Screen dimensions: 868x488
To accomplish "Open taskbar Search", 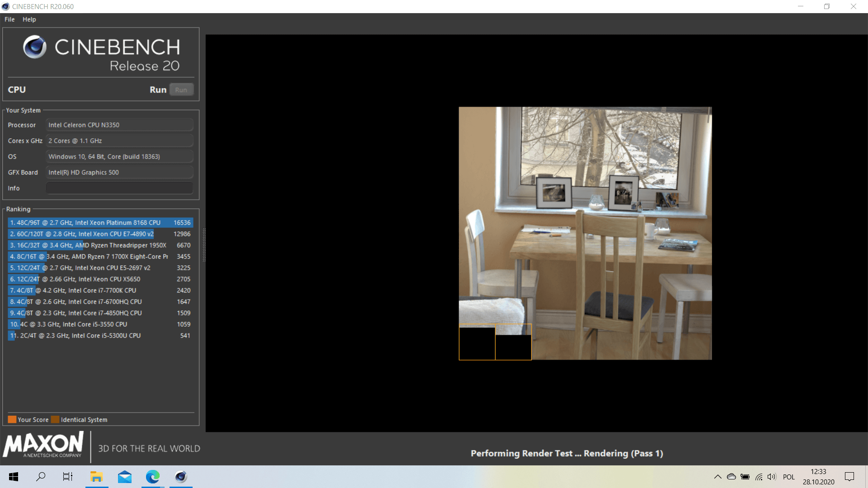I will pos(41,477).
